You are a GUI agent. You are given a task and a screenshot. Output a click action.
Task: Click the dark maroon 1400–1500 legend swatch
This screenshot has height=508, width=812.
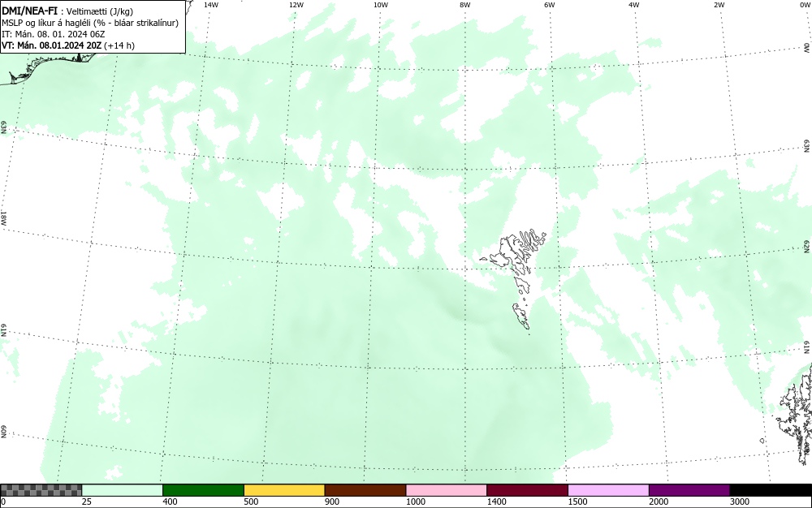coord(527,490)
